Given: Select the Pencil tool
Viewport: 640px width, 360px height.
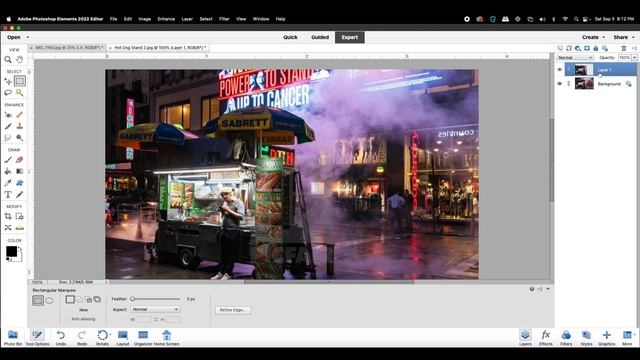Looking at the screenshot, I should click(20, 195).
